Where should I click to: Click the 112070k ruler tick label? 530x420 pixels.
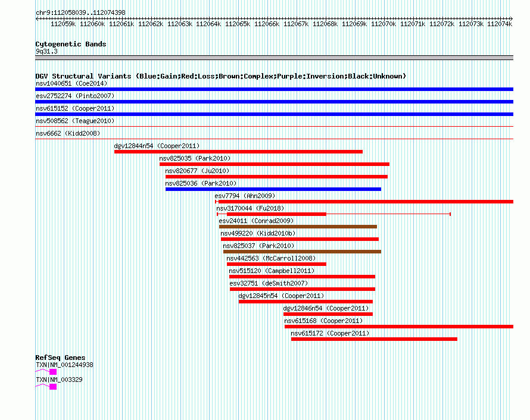pos(384,24)
